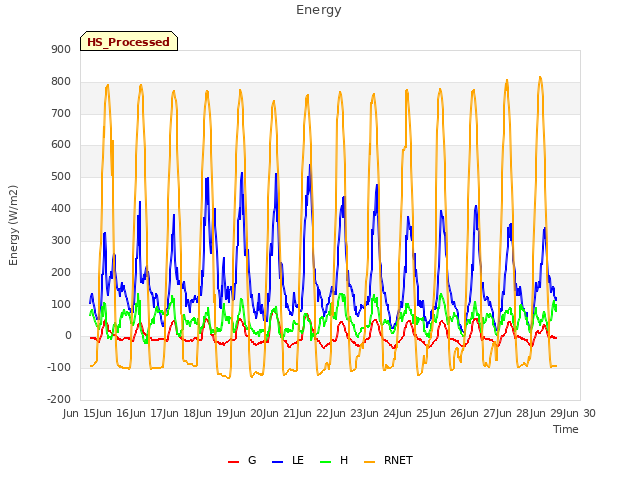Click the 500 y-axis tick value
The height and width of the screenshot is (480, 640).
click(x=61, y=177)
